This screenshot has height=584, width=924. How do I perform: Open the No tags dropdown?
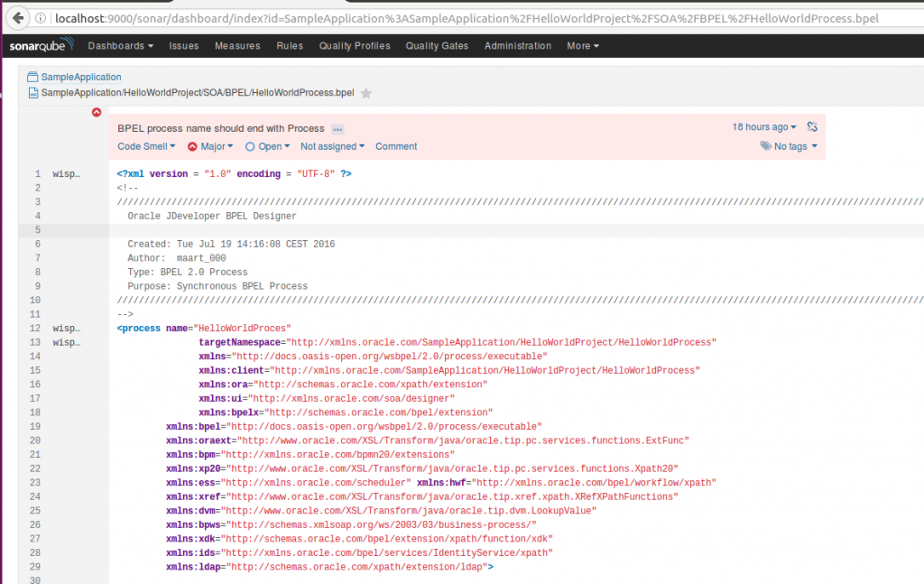click(x=790, y=146)
